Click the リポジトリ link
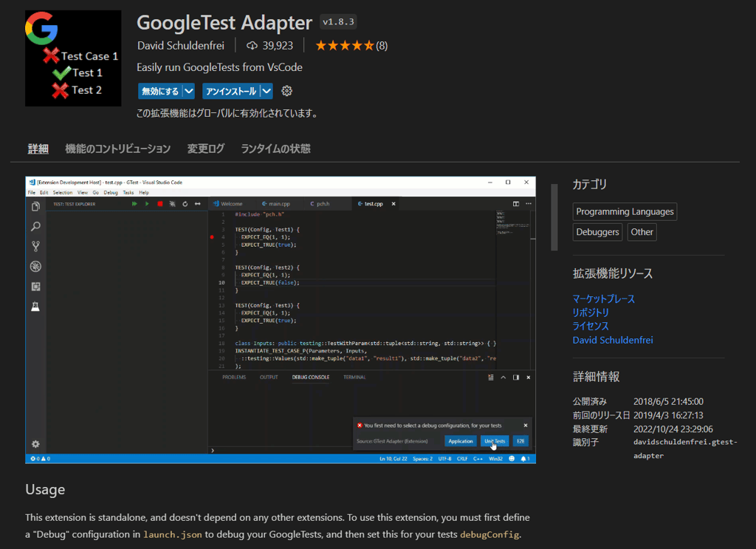Viewport: 756px width, 549px height. coord(589,312)
